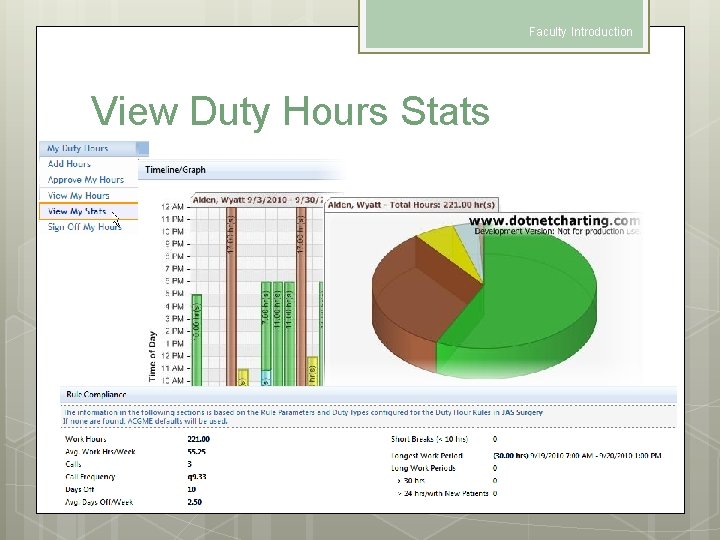Click the Work Hours value 221.00

tap(198, 439)
